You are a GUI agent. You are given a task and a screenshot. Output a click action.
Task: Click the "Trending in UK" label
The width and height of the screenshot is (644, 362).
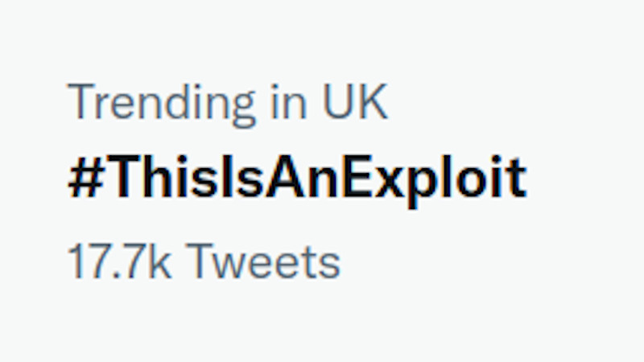228,103
